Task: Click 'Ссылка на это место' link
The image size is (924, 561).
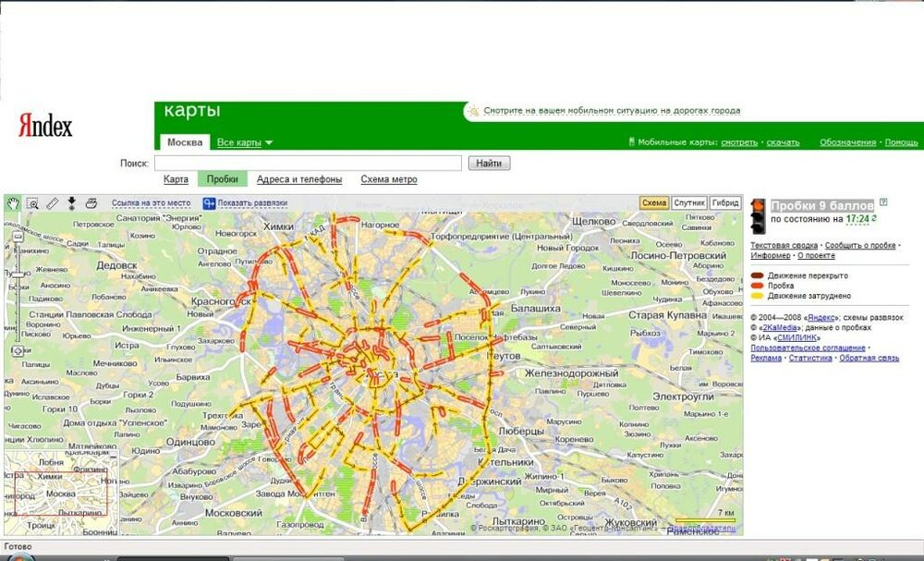Action: [x=152, y=202]
